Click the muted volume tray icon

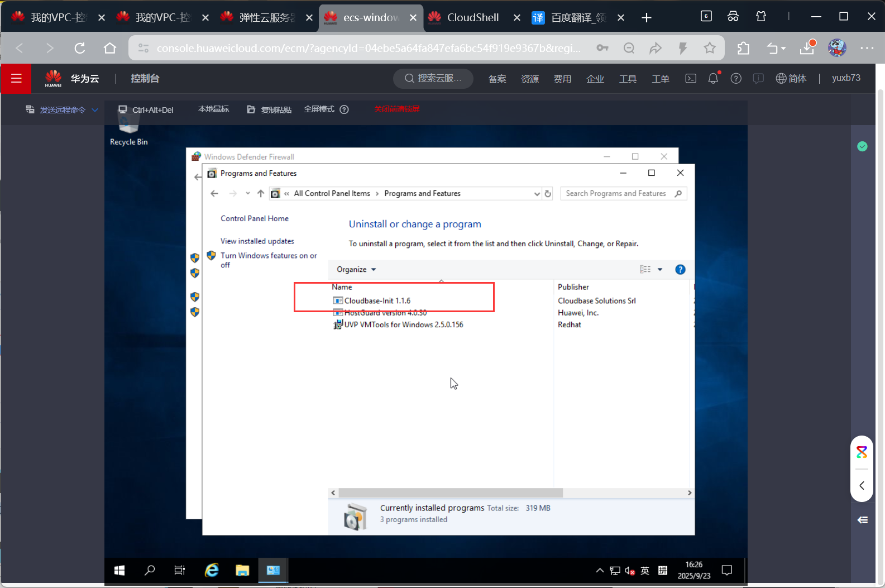tap(630, 570)
